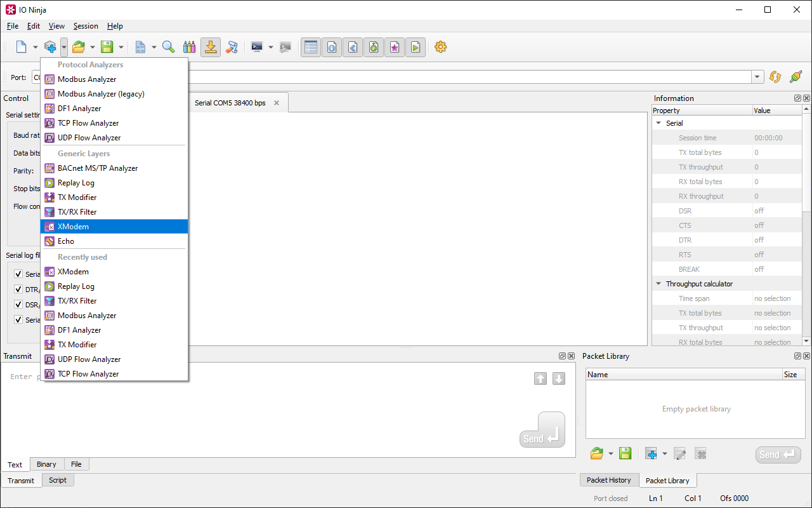Open the New Session dropdown arrow
The width and height of the screenshot is (812, 508).
click(x=36, y=47)
